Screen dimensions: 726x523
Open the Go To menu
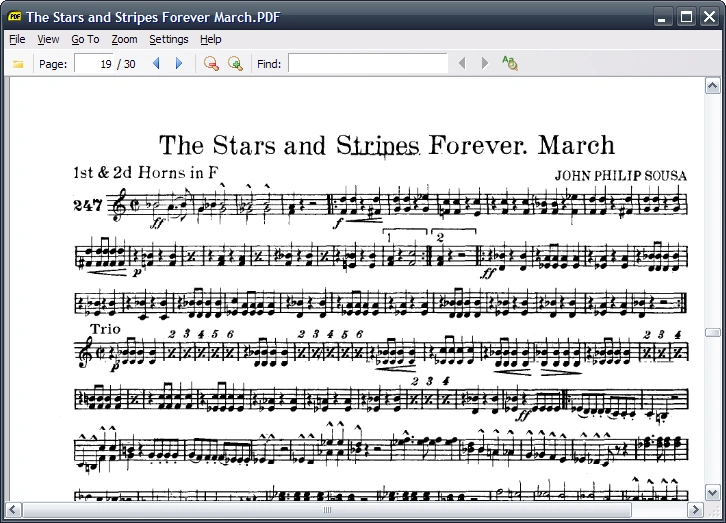[x=85, y=39]
